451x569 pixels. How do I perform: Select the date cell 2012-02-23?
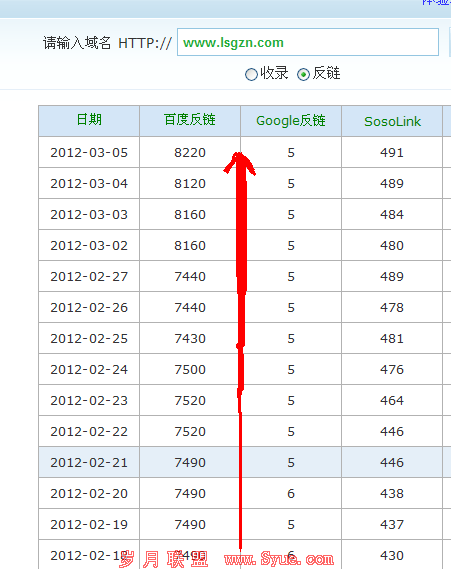pos(89,401)
